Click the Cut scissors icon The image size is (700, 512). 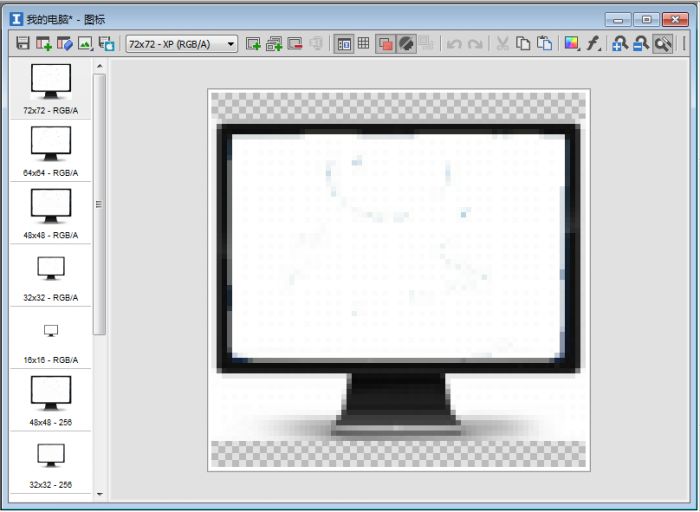pos(503,43)
